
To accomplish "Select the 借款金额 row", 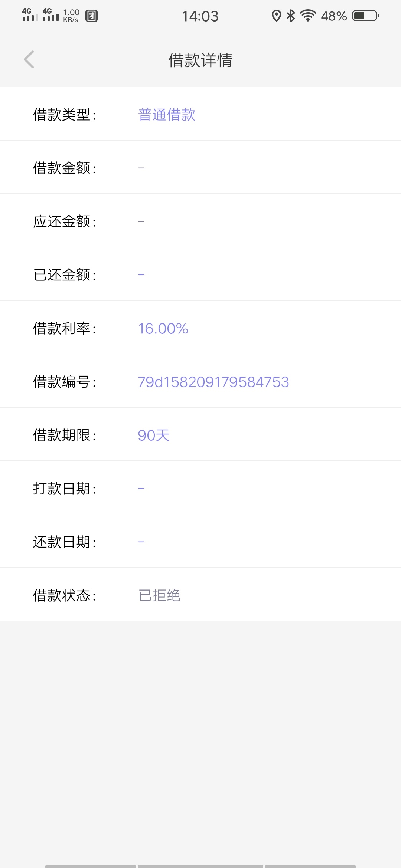I will [200, 167].
